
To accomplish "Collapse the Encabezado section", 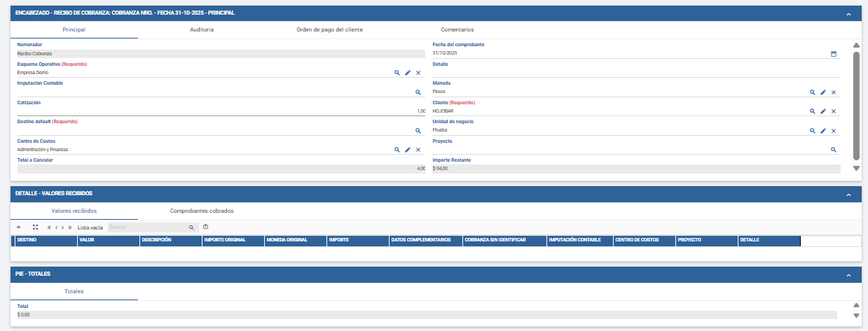I will click(848, 14).
